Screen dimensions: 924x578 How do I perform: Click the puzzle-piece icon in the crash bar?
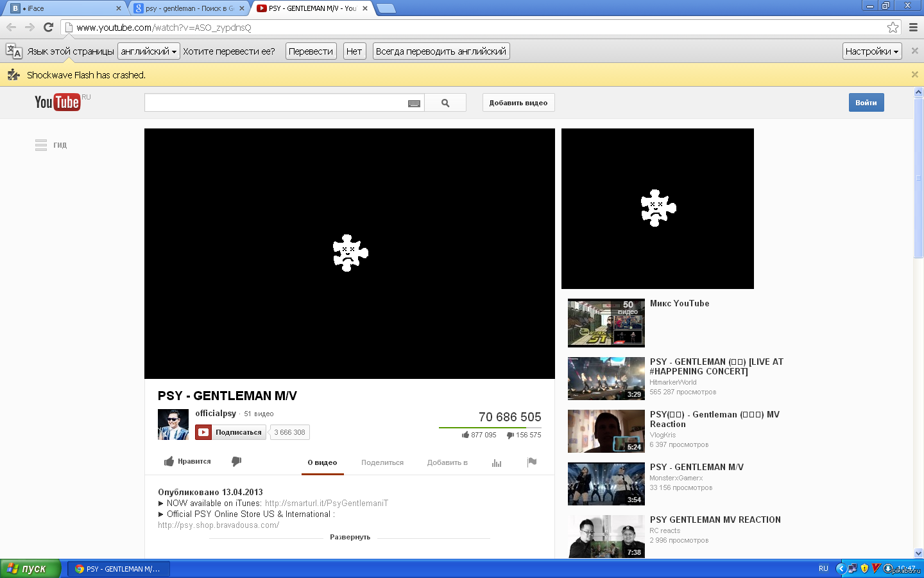coord(13,75)
